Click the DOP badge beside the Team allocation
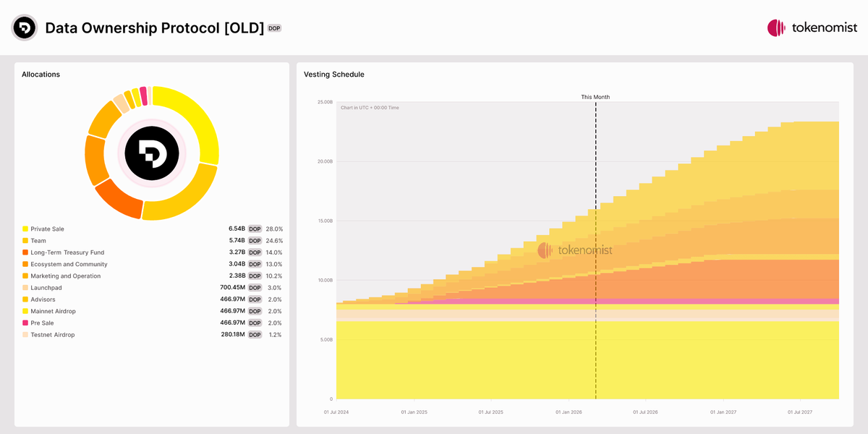Image resolution: width=868 pixels, height=434 pixels. (x=255, y=240)
